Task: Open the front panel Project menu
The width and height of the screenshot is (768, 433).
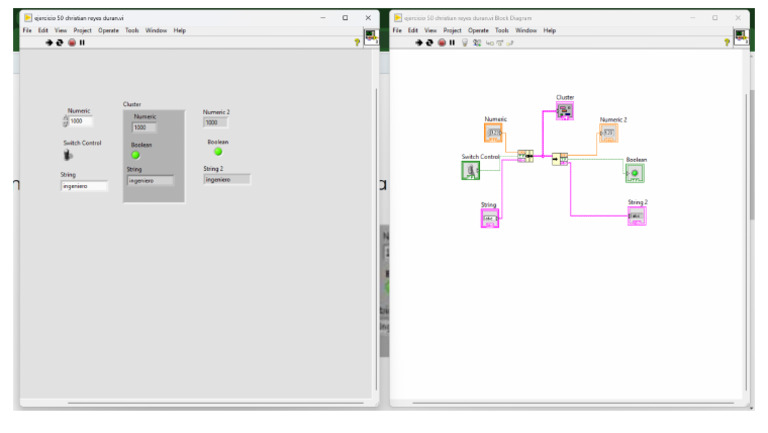Action: [82, 31]
